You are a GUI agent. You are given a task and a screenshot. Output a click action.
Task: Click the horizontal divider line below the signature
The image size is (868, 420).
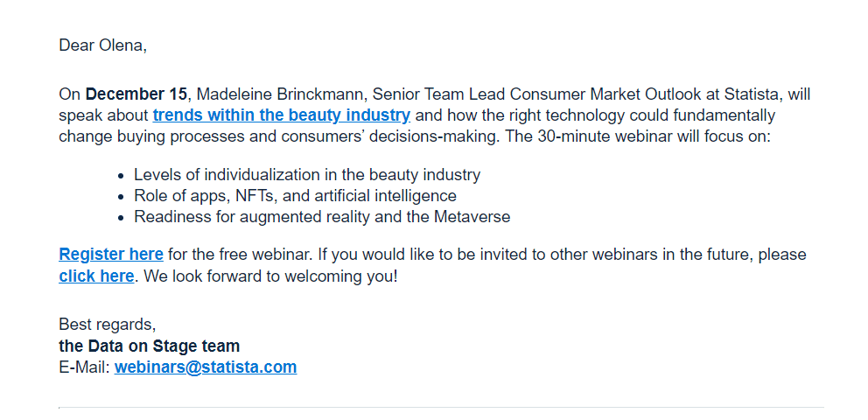tap(441, 408)
